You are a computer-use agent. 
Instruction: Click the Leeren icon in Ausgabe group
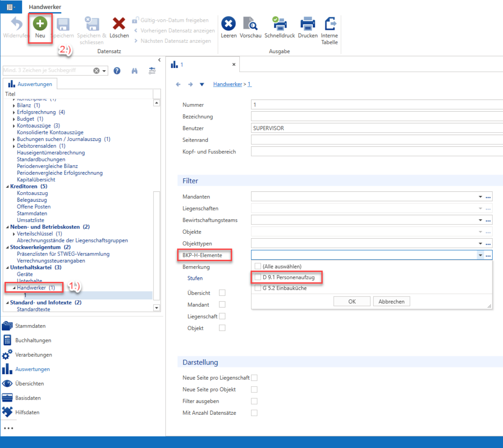click(x=228, y=24)
